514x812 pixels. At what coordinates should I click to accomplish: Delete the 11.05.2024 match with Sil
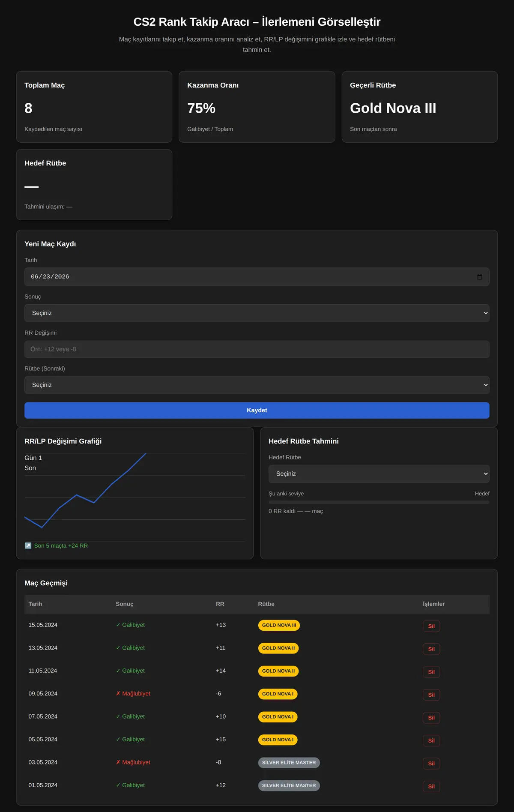[x=431, y=672]
